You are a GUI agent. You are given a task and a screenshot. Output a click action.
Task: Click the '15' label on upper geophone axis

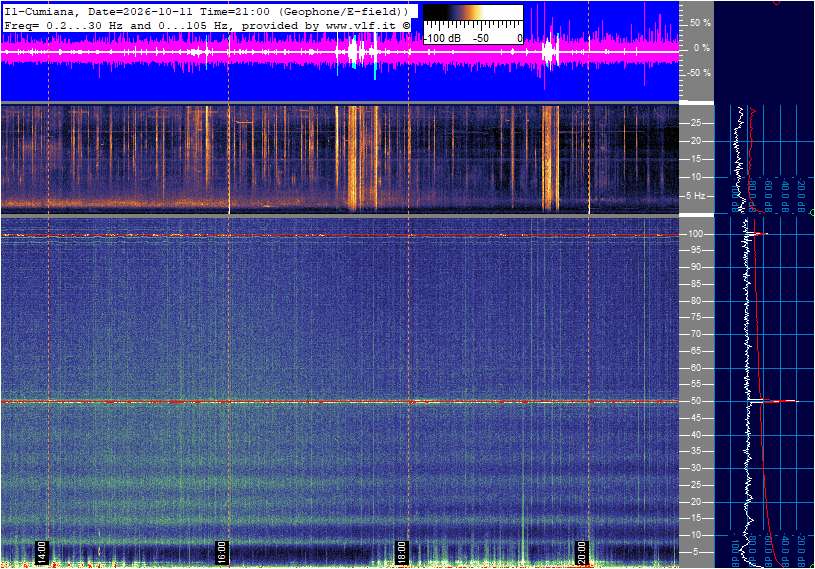pyautogui.click(x=695, y=159)
